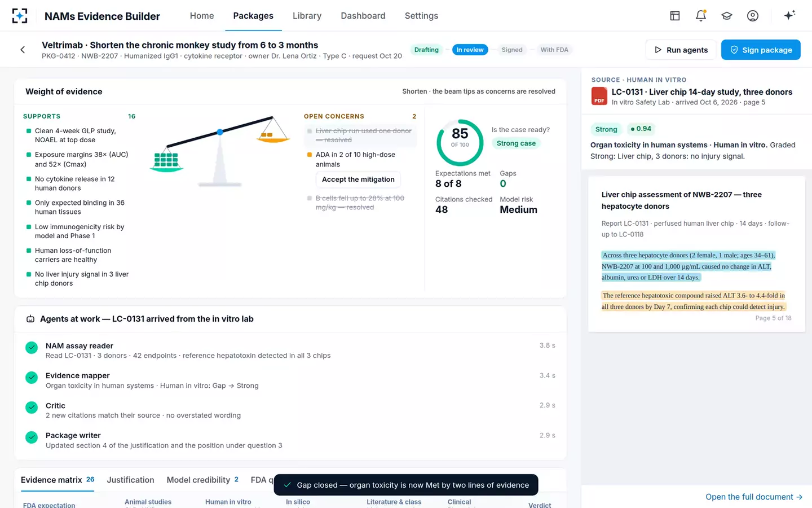Click the Sign package button
This screenshot has width=812, height=508.
point(761,50)
